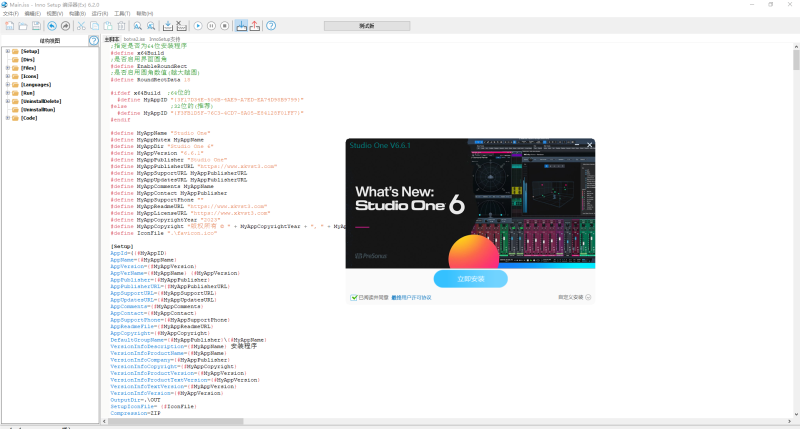
Task: Create a new script file
Action: pyautogui.click(x=10, y=26)
